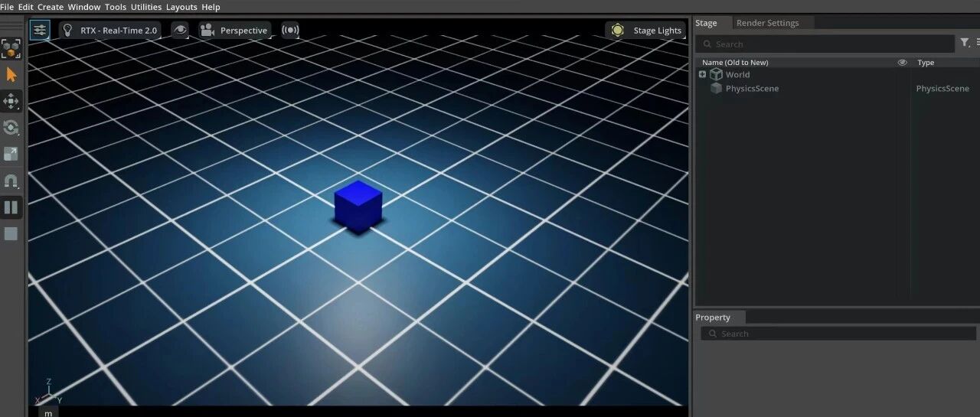Click the Property panel search field
Screen dimensions: 980x417
(x=838, y=334)
